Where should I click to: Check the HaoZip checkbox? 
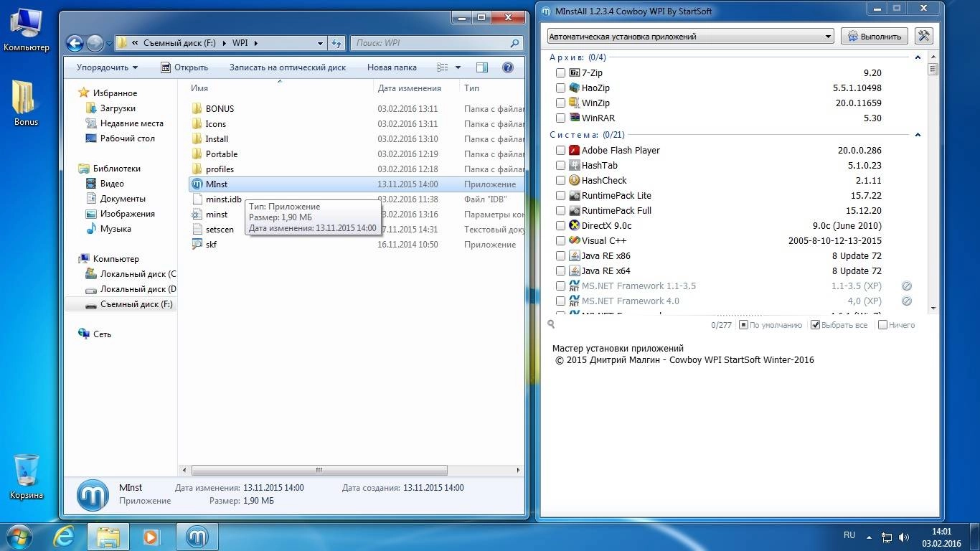pos(560,88)
